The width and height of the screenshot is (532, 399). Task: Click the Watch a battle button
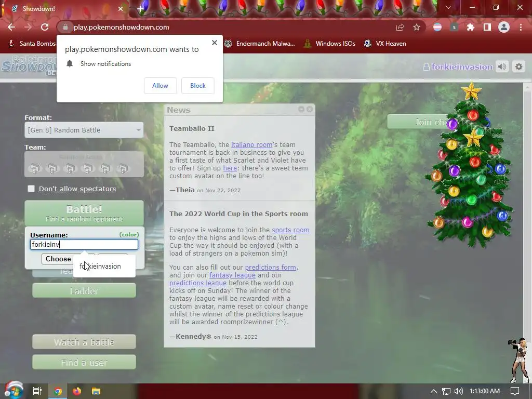(x=84, y=342)
